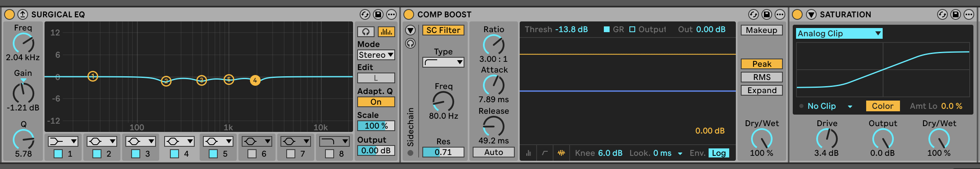Toggle Auto release button
This screenshot has width=980, height=169.
pos(494,152)
